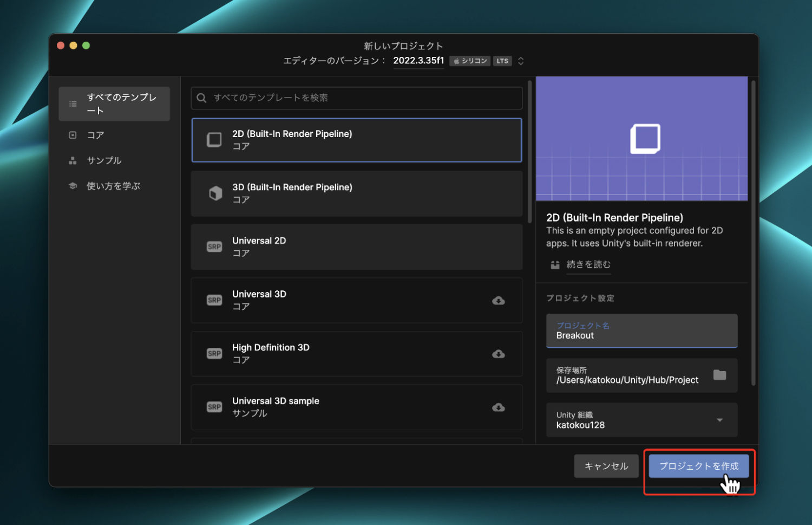Click the download cloud icon for High Definition 3D
The image size is (812, 525).
(499, 354)
